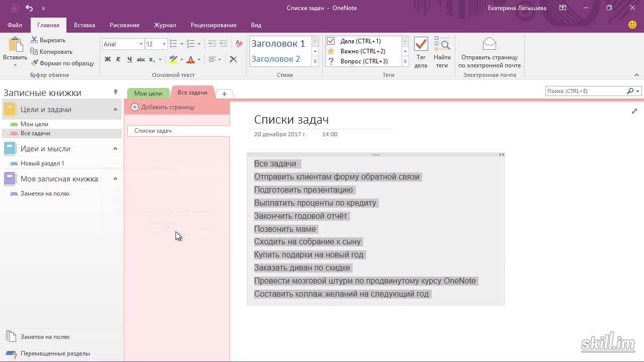Click Тег дела to-do tag button
The width and height of the screenshot is (644, 362).
point(421,52)
